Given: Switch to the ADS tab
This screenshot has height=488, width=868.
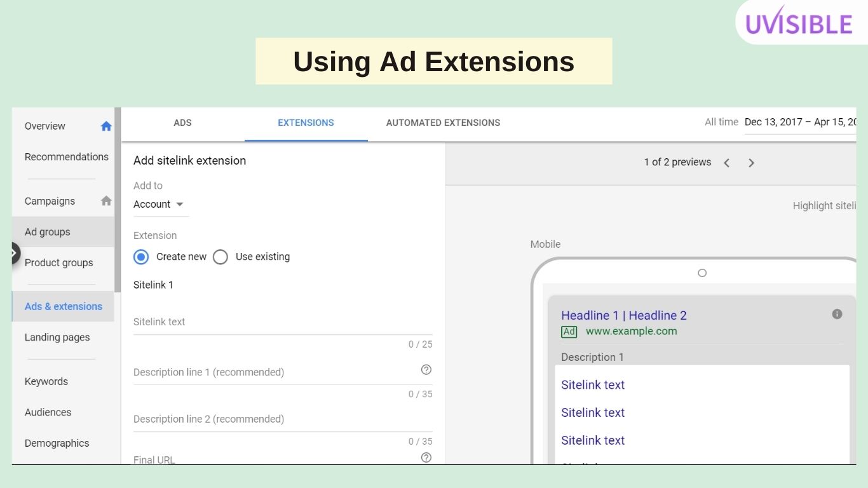Looking at the screenshot, I should (182, 123).
